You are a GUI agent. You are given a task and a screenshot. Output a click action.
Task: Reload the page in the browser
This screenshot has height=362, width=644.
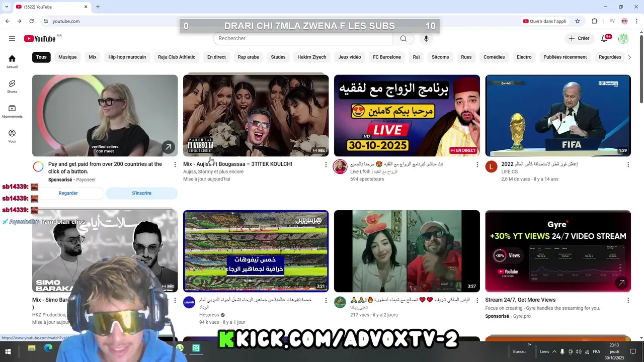(31, 21)
